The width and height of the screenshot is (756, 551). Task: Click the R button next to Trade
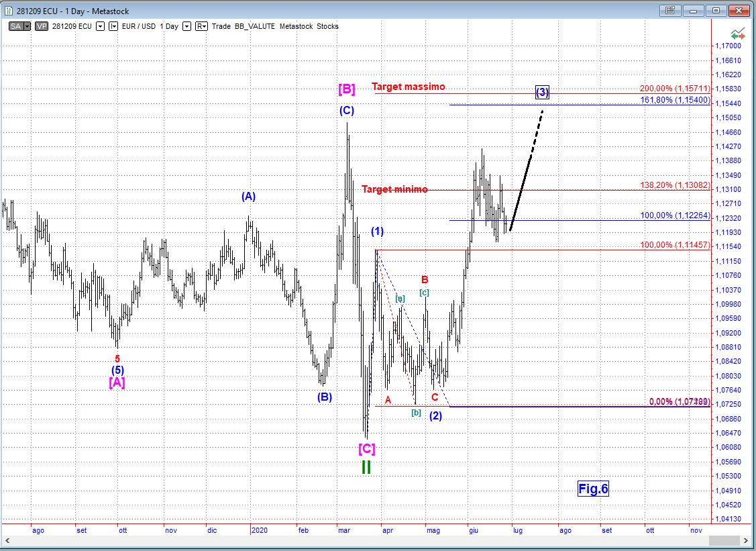pyautogui.click(x=202, y=26)
